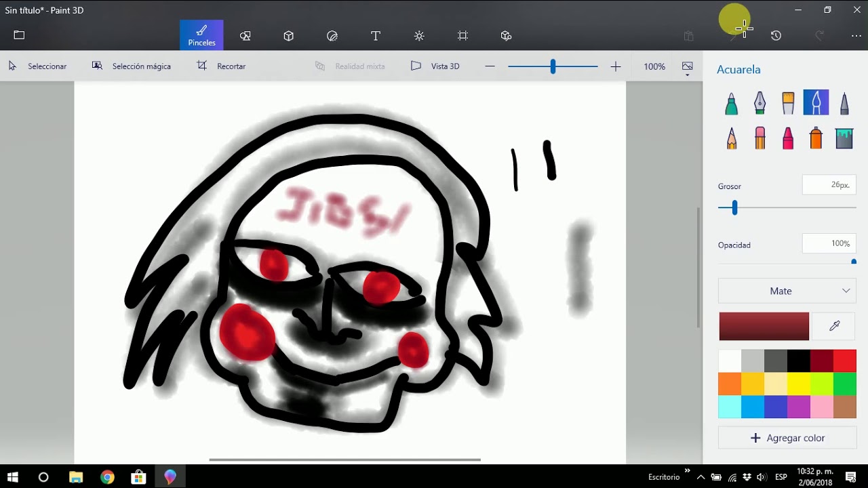This screenshot has width=868, height=488.
Task: Click the canvas horizontal scrollbar
Action: coord(344,460)
